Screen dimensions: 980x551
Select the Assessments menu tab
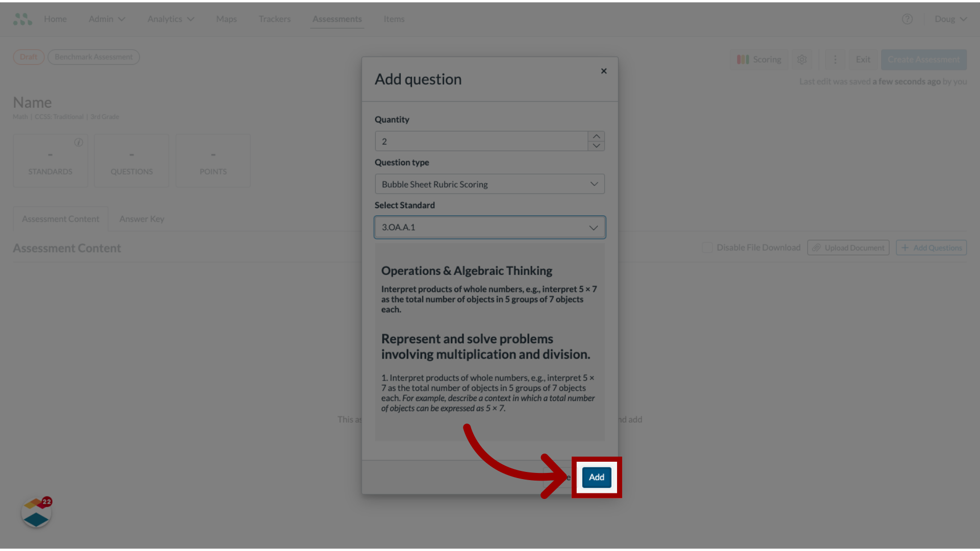click(x=337, y=18)
